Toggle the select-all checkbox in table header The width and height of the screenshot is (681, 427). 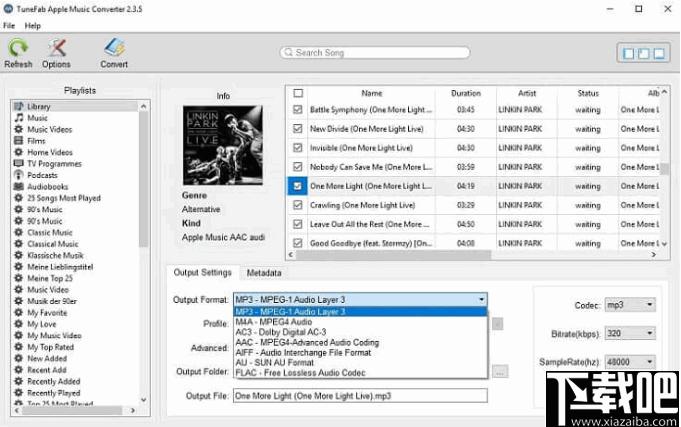(x=297, y=94)
